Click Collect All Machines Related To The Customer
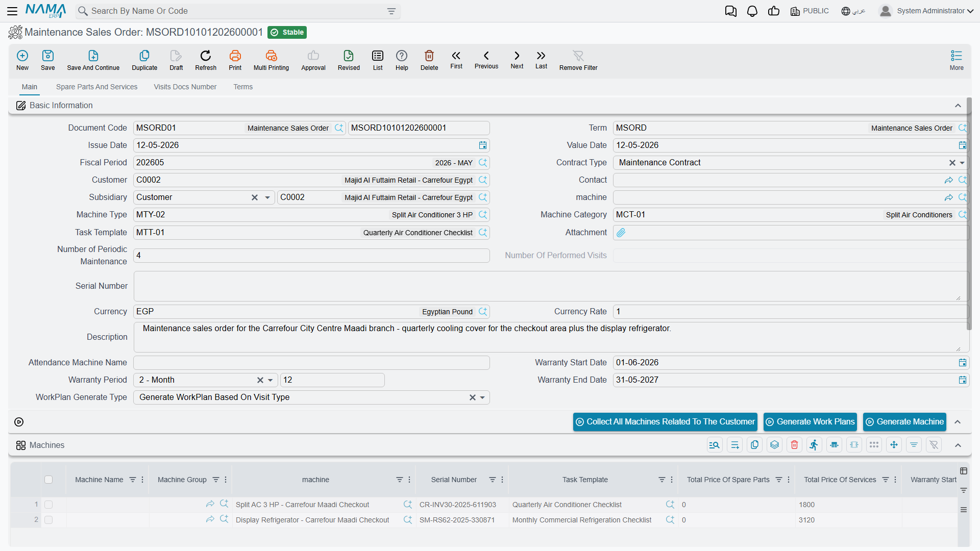980x551 pixels. (665, 422)
